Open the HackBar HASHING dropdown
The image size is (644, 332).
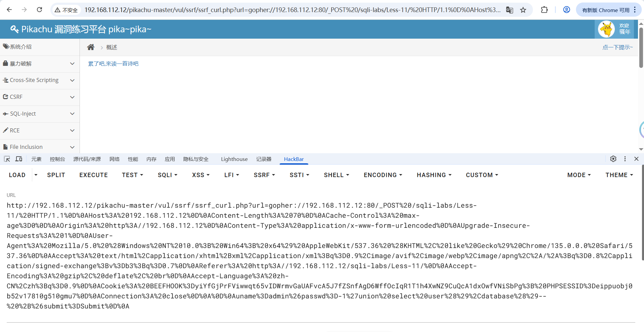tap(434, 175)
